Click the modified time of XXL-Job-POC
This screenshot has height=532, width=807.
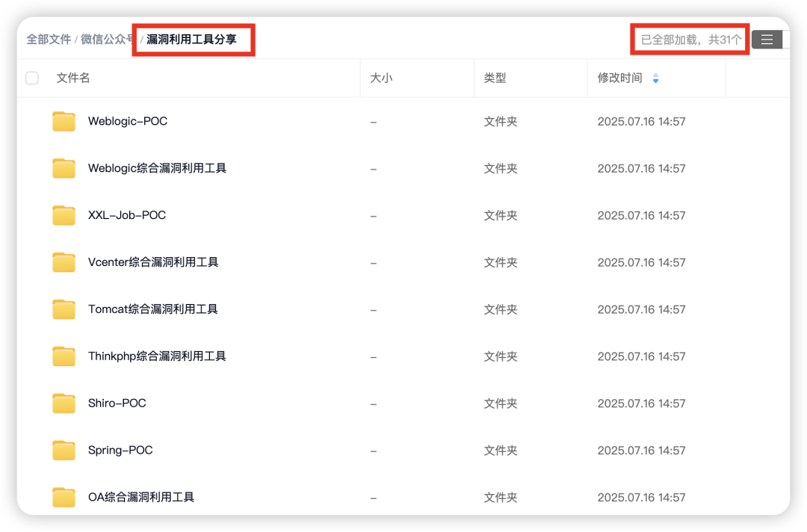click(641, 216)
